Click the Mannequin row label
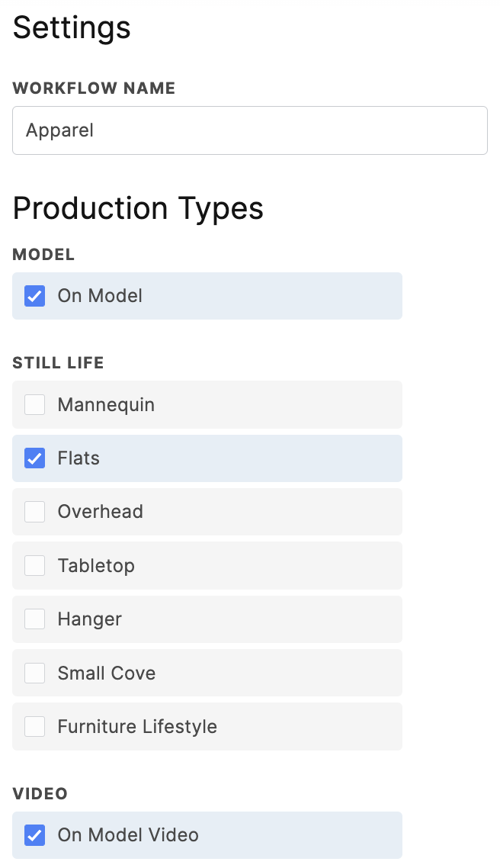 106,404
